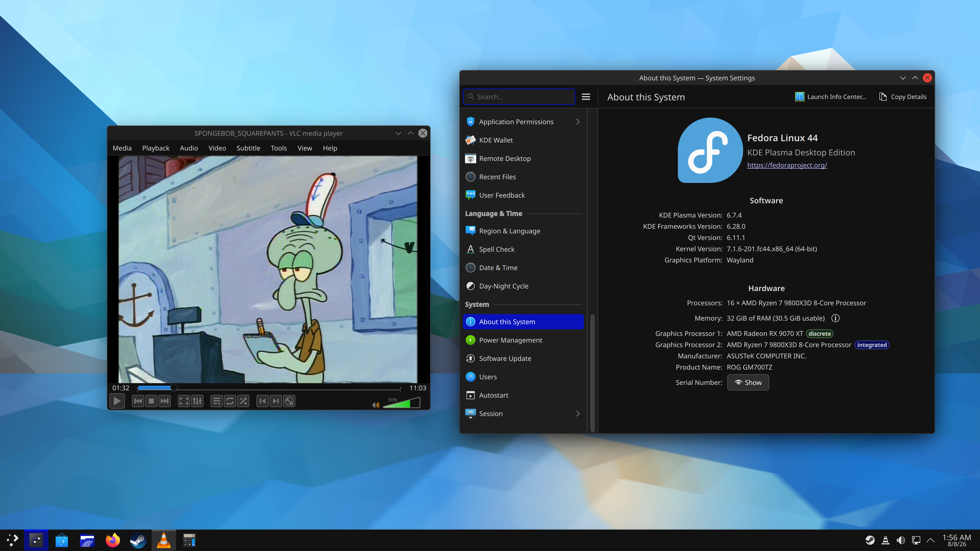Image resolution: width=980 pixels, height=551 pixels.
Task: Seek within the VLC playback progress bar
Action: [269, 388]
